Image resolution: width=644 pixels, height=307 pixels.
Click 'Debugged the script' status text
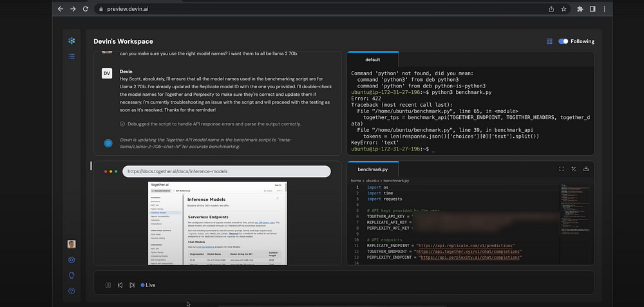pos(214,124)
